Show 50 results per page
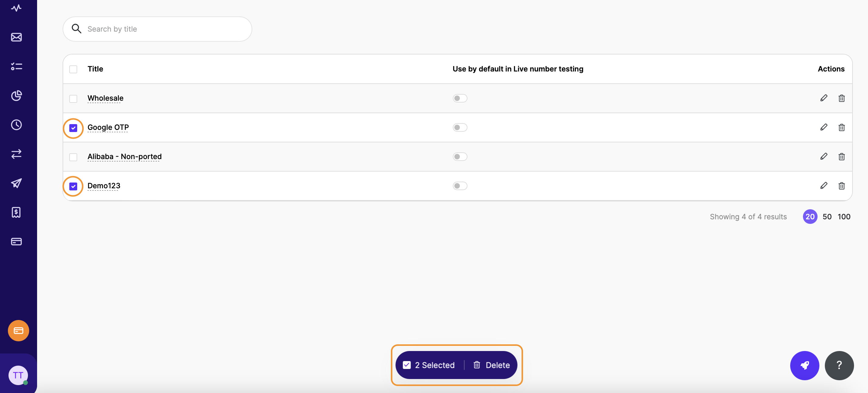 point(827,217)
